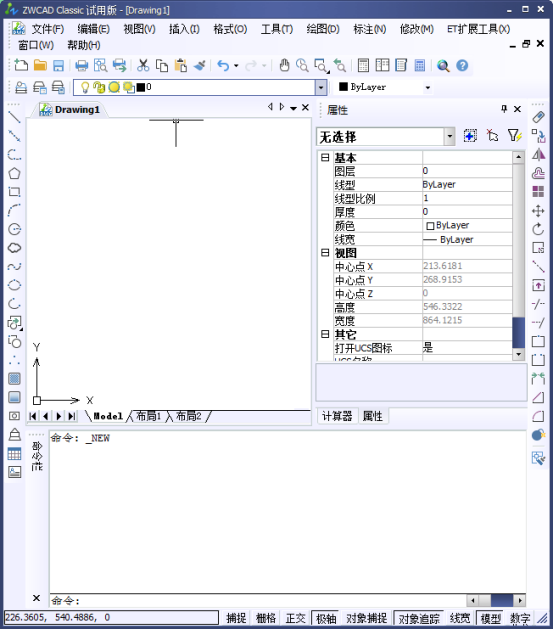Click the Match Properties brush icon
The height and width of the screenshot is (630, 554).
200,65
